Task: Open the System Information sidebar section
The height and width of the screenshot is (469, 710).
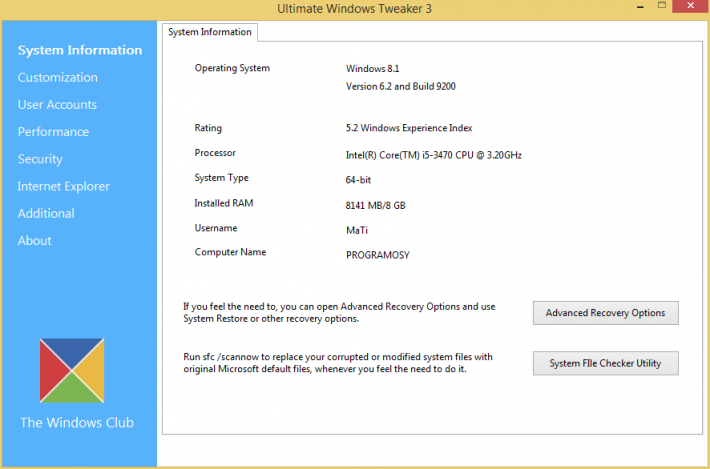Action: click(x=80, y=50)
